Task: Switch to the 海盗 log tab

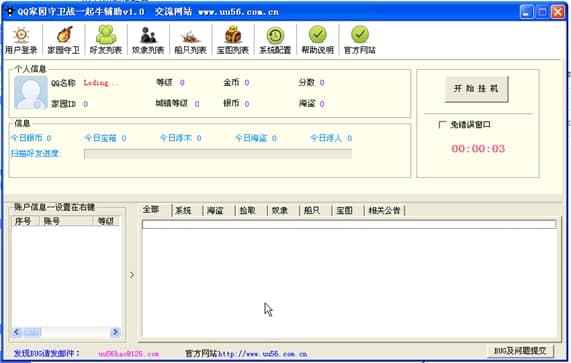Action: pos(215,210)
